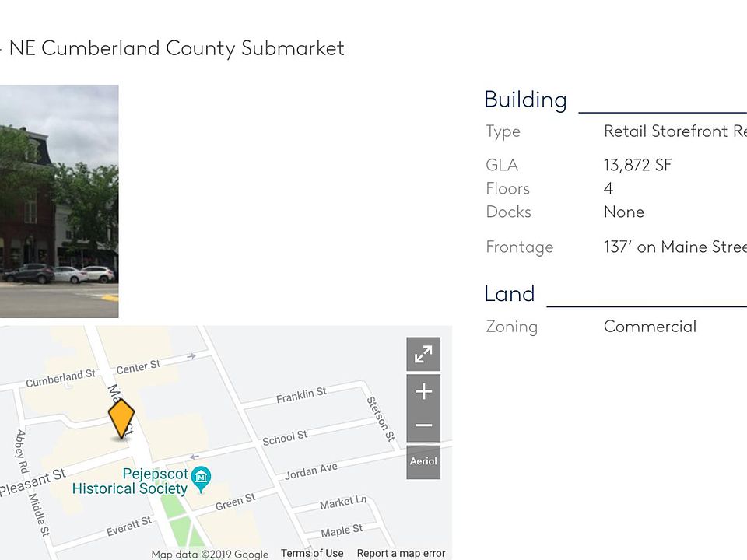Open the Terms of Use link
747x560 pixels.
click(x=312, y=553)
